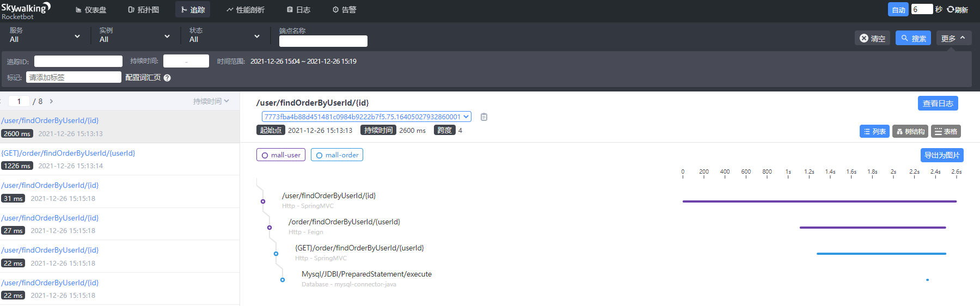Click the purple node of Feign span

tap(269, 228)
